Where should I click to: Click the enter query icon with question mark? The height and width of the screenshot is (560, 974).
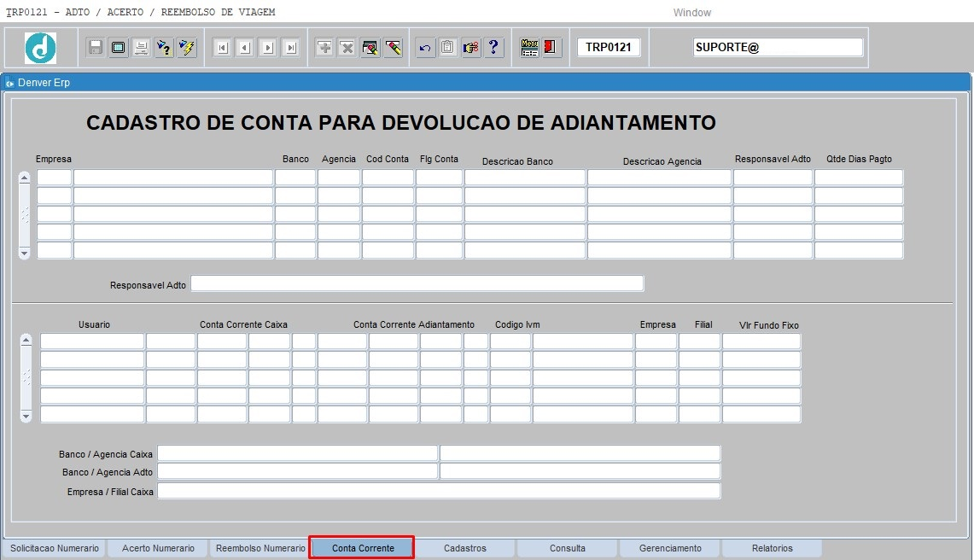(164, 48)
